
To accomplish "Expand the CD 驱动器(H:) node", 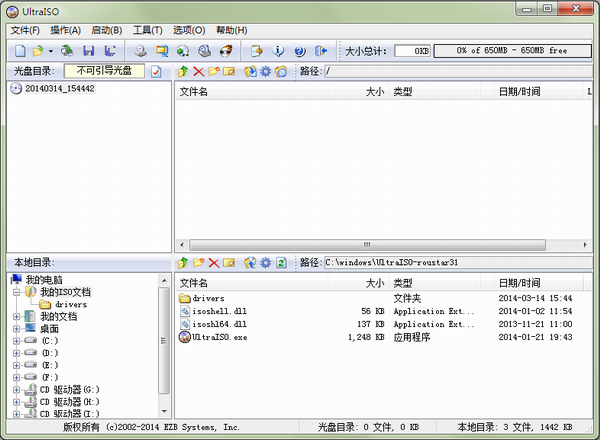I will [x=16, y=402].
